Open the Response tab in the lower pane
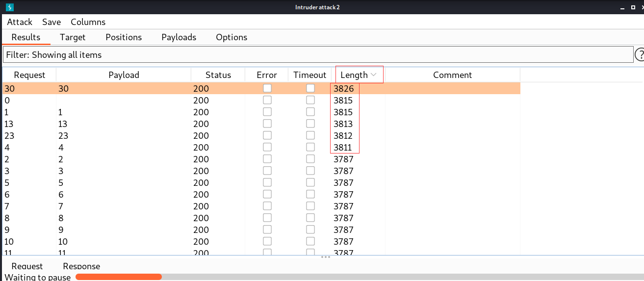The height and width of the screenshot is (281, 644). (x=81, y=266)
